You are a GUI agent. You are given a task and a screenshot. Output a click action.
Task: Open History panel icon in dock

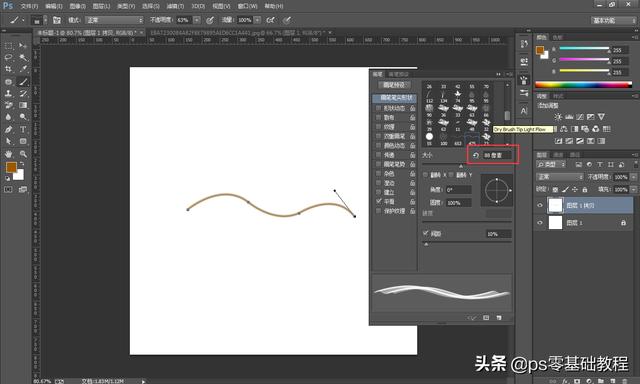pyautogui.click(x=524, y=44)
